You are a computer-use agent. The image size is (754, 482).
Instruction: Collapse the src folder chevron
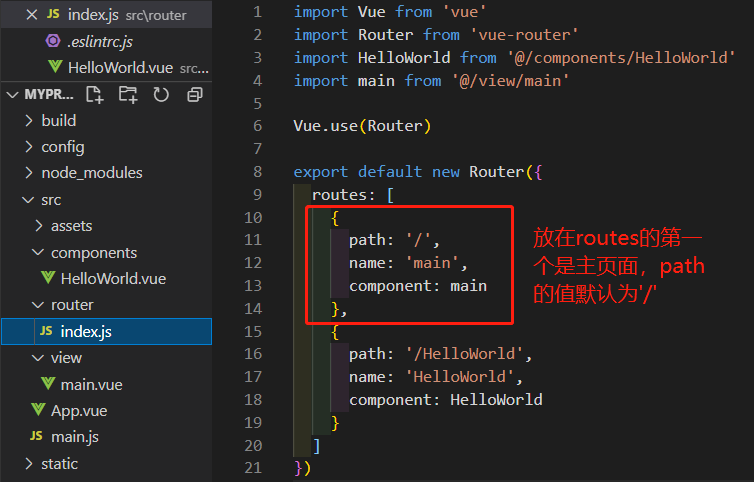(28, 200)
